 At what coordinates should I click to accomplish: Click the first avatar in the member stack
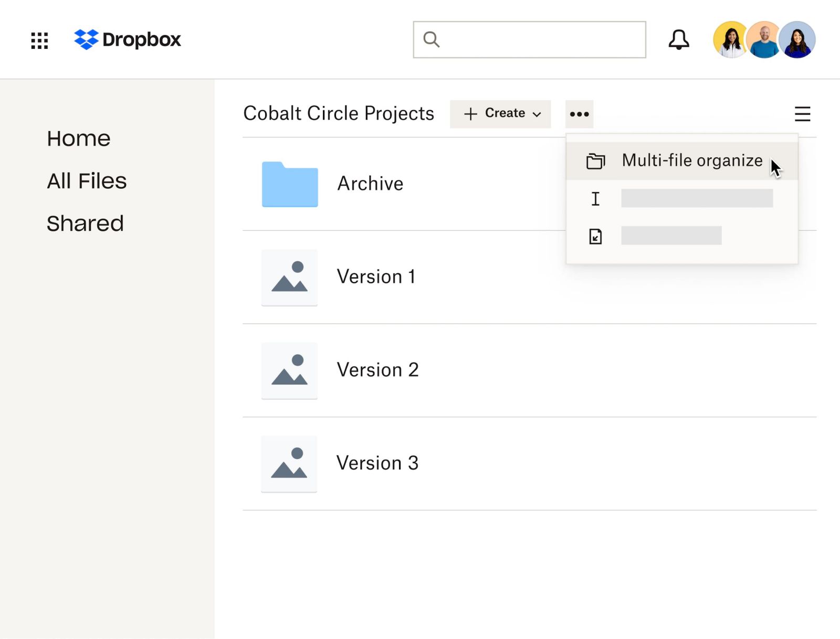pos(730,39)
